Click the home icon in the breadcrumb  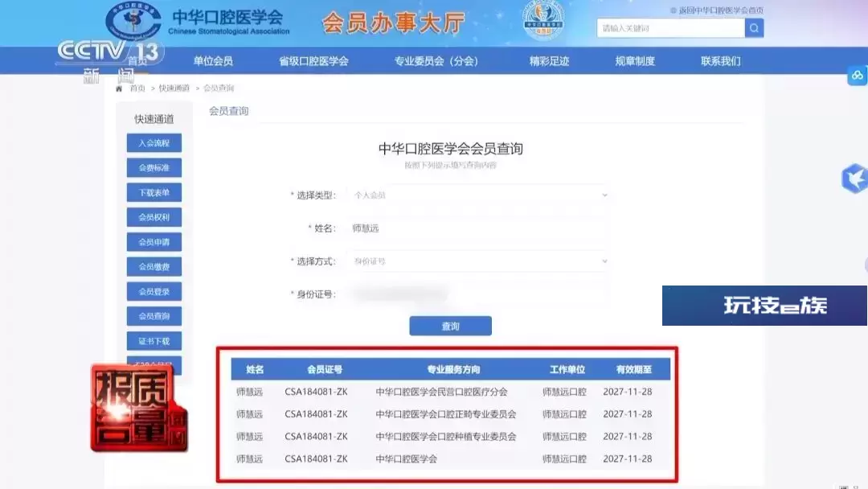coord(119,88)
